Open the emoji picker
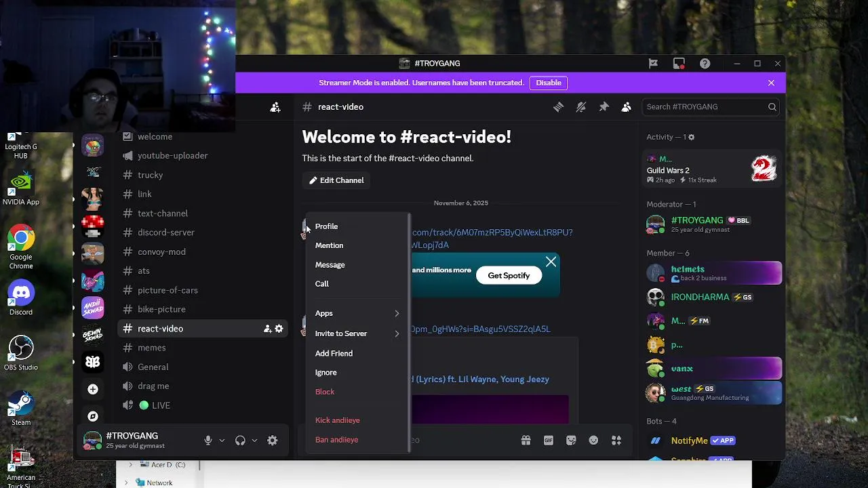The image size is (868, 488). click(593, 441)
